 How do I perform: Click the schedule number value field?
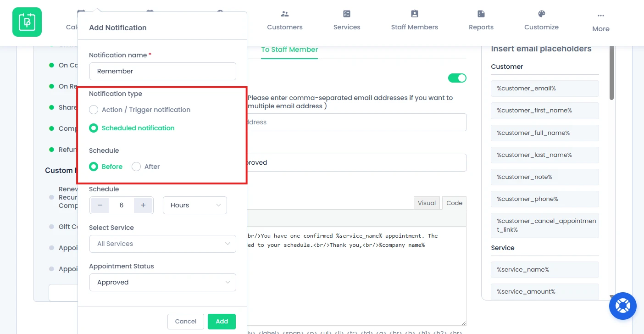tap(122, 205)
